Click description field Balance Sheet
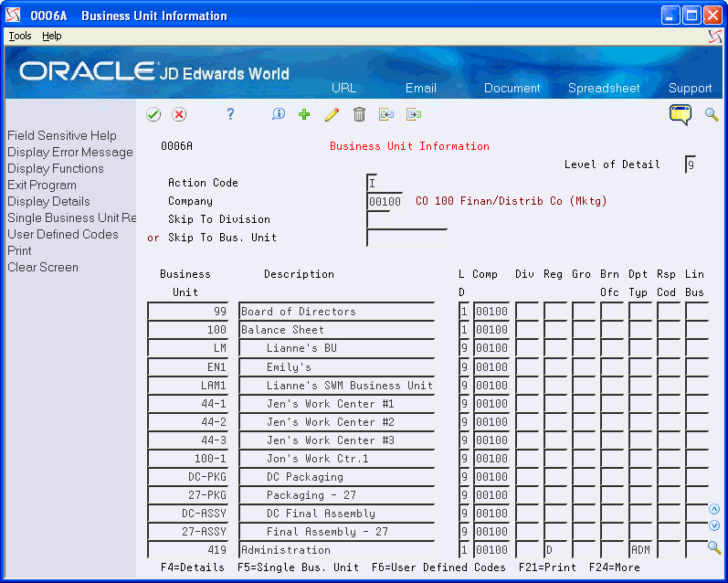Image resolution: width=728 pixels, height=583 pixels. click(337, 329)
